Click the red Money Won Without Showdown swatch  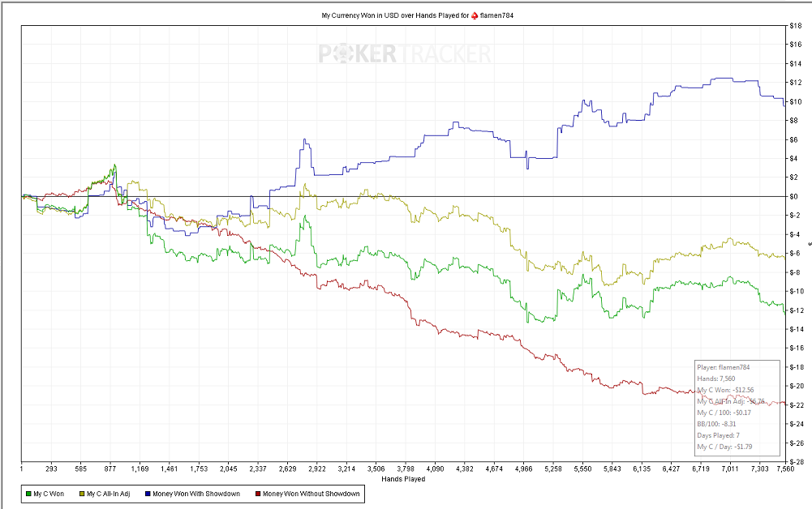point(258,494)
